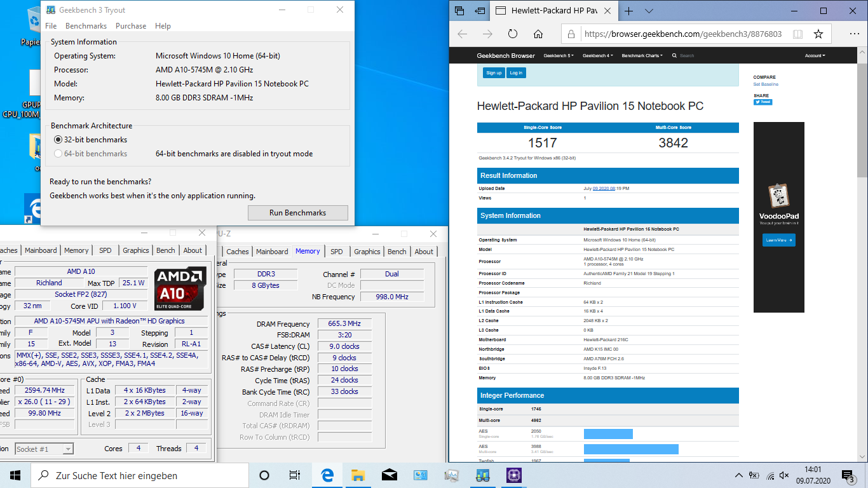Image resolution: width=868 pixels, height=488 pixels.
Task: Set these Edge tabs aside
Action: 480,11
